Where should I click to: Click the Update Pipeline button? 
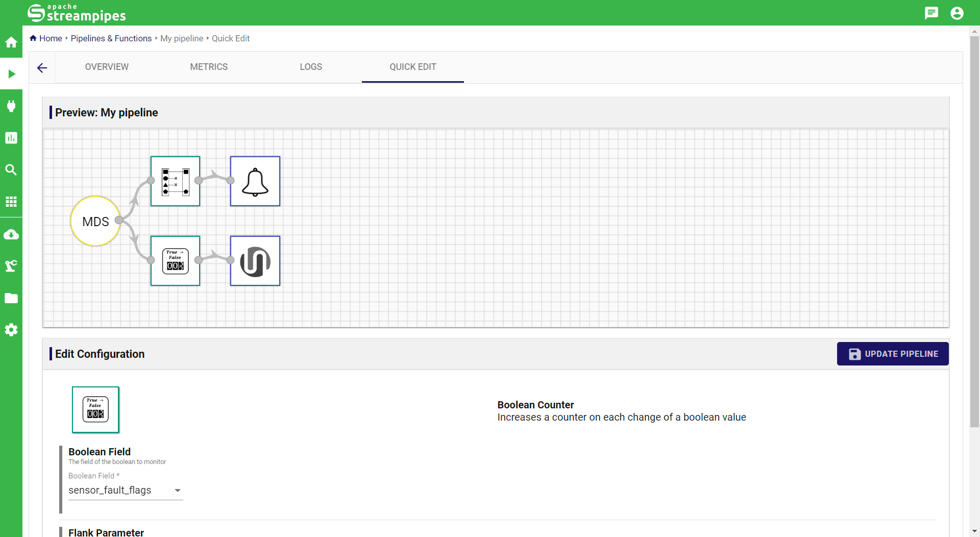click(x=893, y=354)
